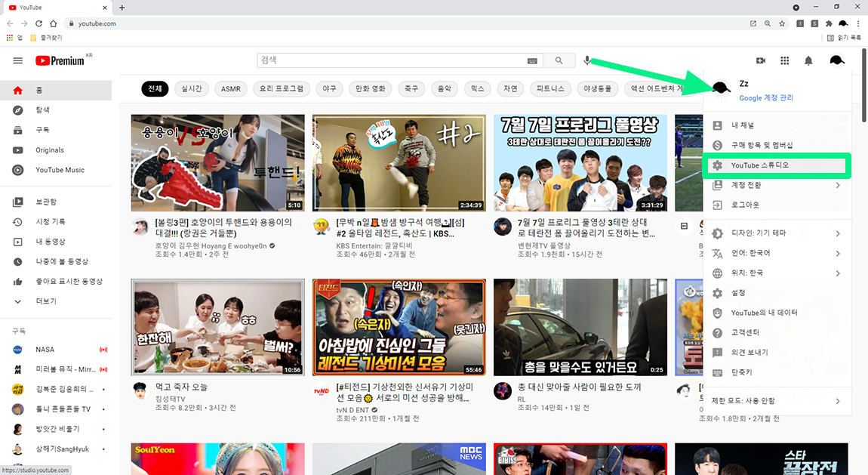Open NASA subscription channel
Image resolution: width=868 pixels, height=475 pixels.
pyautogui.click(x=56, y=350)
